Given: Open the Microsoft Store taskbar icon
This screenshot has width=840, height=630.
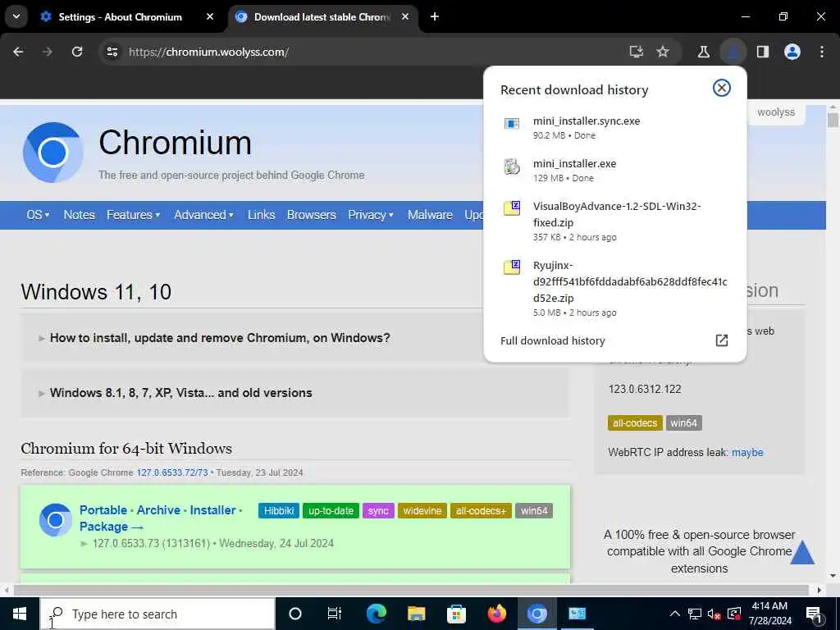Looking at the screenshot, I should 456,614.
